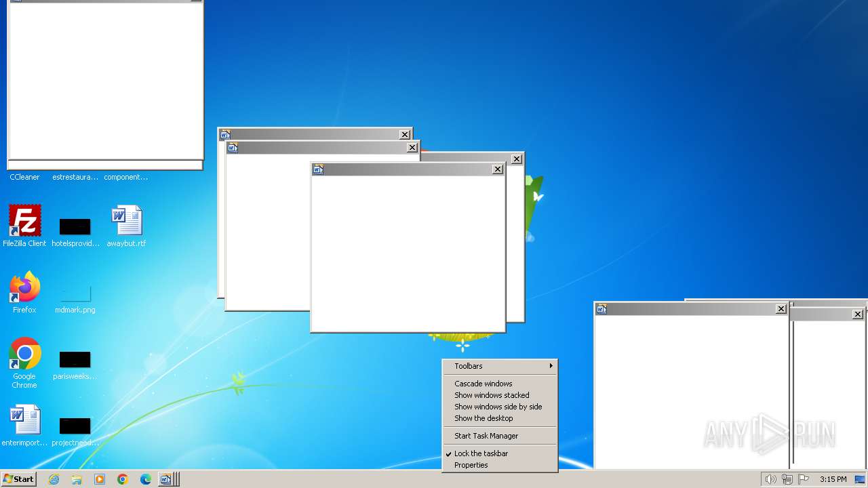Select Start Task Manager
868x488 pixels.
coord(500,436)
